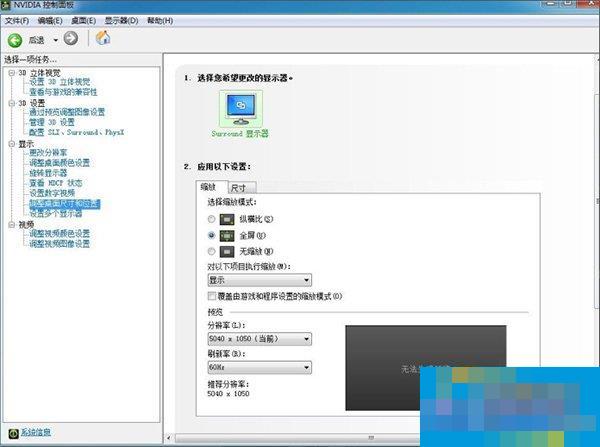The height and width of the screenshot is (447, 600).
Task: Click the NVIDIA title bar logo icon
Action: pos(5,6)
